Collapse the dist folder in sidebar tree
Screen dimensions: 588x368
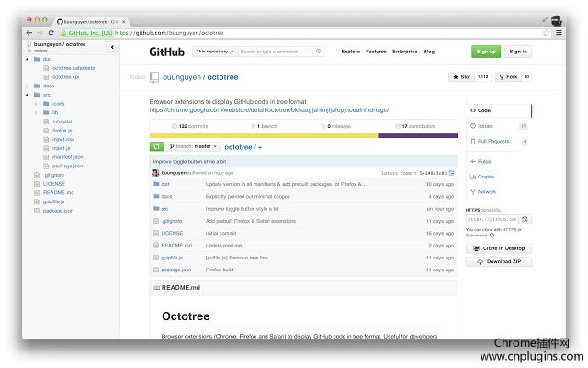(x=27, y=59)
